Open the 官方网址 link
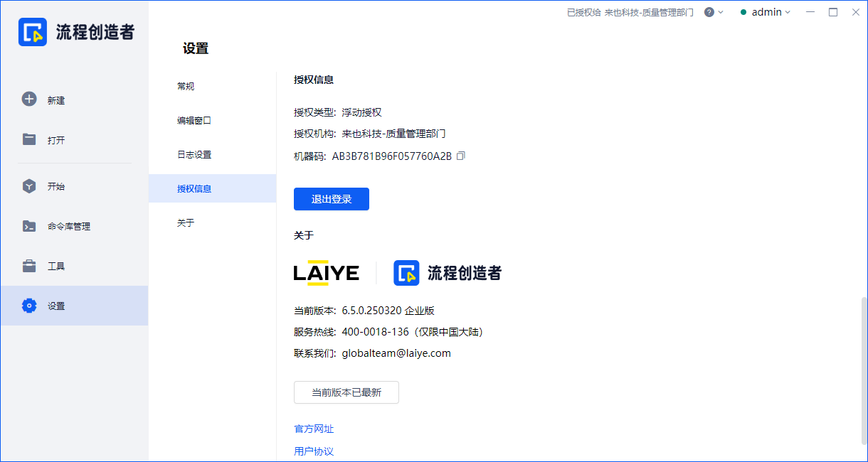This screenshot has height=462, width=868. click(314, 429)
